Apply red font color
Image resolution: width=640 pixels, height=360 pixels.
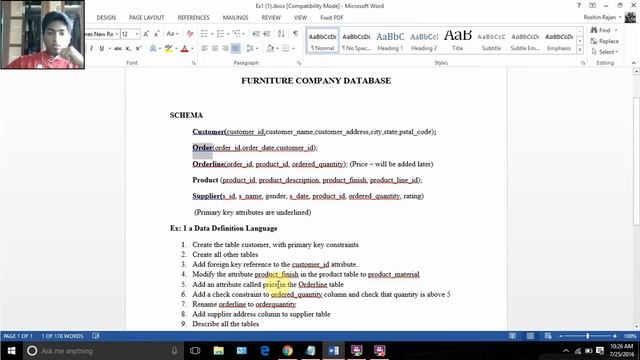point(184,48)
